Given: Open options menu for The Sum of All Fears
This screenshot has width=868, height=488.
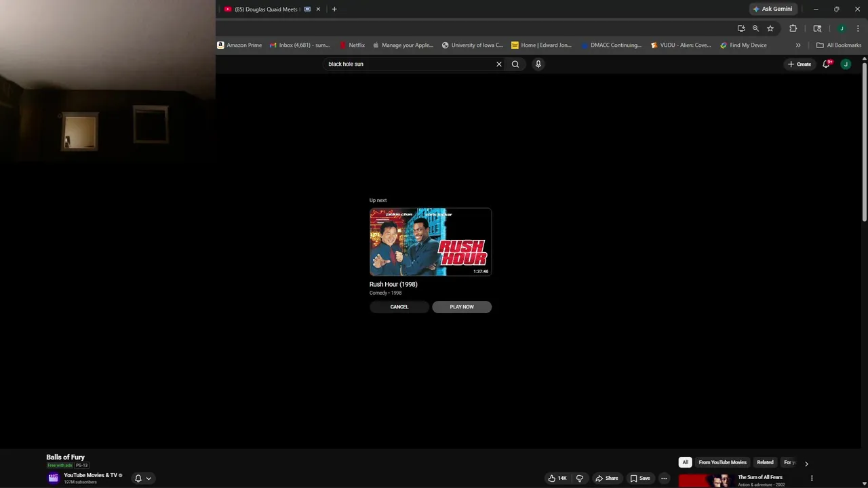Looking at the screenshot, I should click(812, 479).
